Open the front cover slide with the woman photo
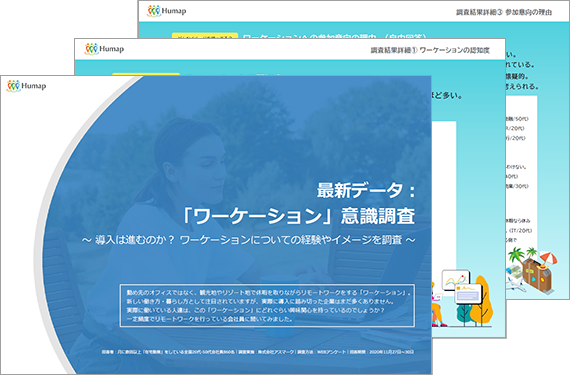This screenshot has height=375, width=570. (216, 225)
